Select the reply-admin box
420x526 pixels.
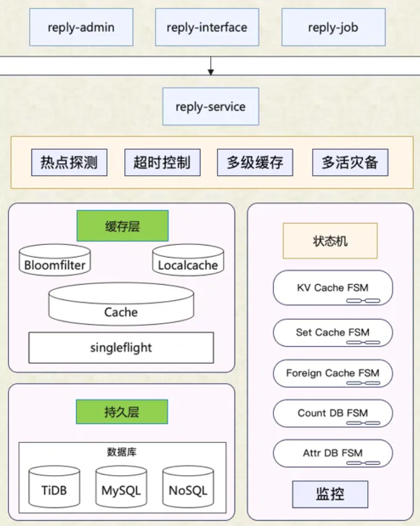coord(81,27)
